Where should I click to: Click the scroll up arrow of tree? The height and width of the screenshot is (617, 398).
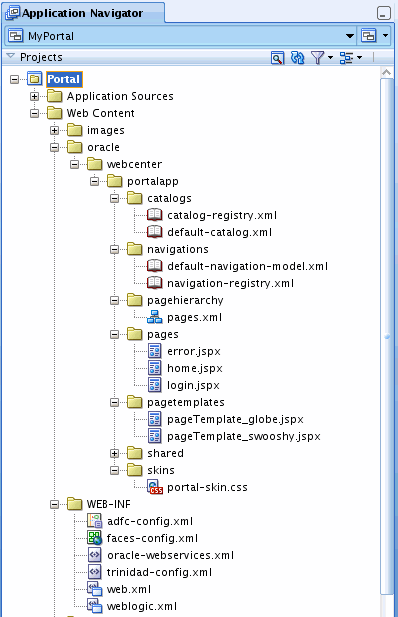click(x=387, y=72)
